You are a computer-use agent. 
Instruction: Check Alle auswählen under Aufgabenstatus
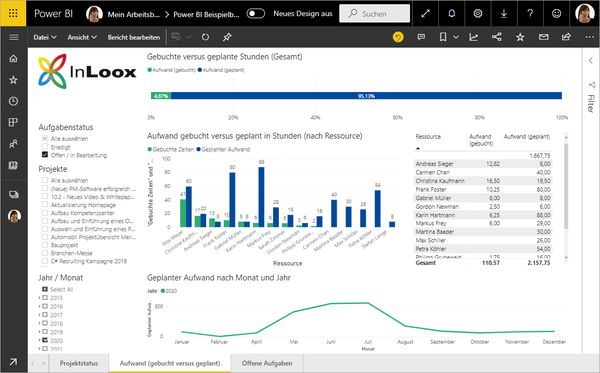coord(45,138)
